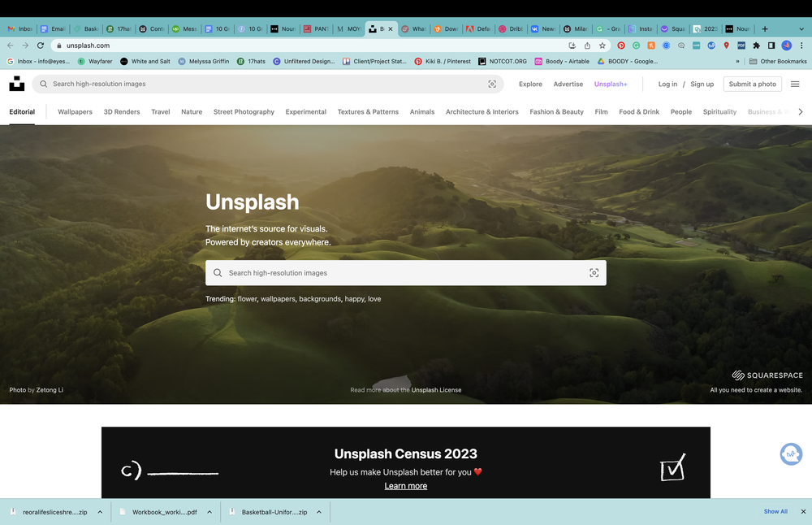
Task: Close the downloads bar
Action: click(803, 511)
